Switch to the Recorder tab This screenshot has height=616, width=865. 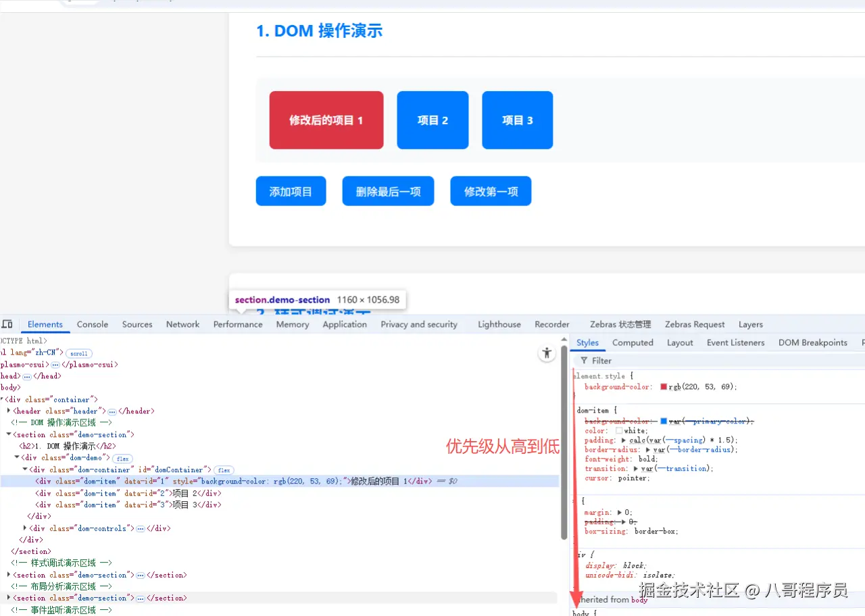coord(552,324)
